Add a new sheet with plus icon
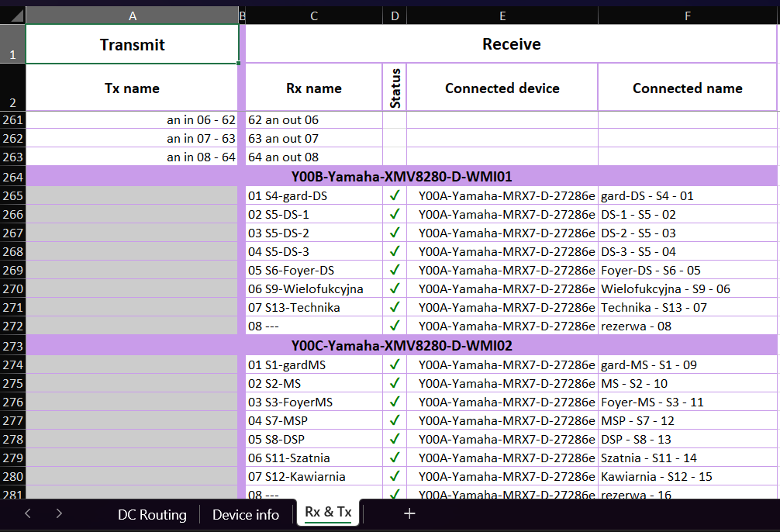The image size is (780, 532). [409, 513]
